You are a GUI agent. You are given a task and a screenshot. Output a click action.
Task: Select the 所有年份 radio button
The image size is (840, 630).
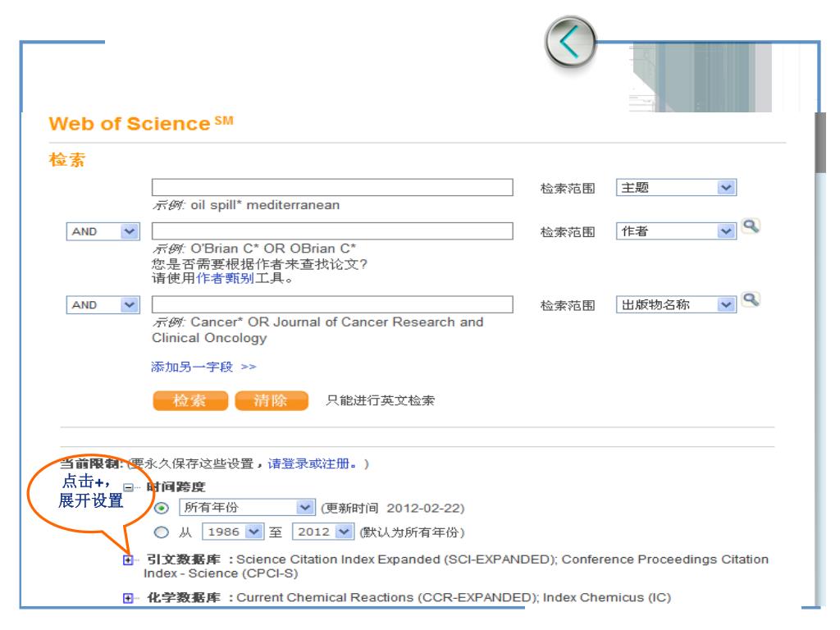pyautogui.click(x=162, y=508)
